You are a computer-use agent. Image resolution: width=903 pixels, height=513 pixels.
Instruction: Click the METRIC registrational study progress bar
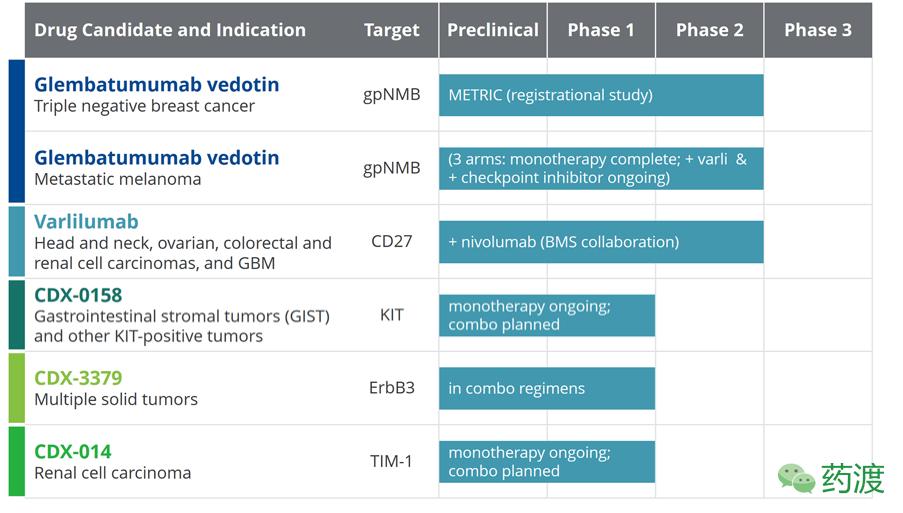pos(601,95)
